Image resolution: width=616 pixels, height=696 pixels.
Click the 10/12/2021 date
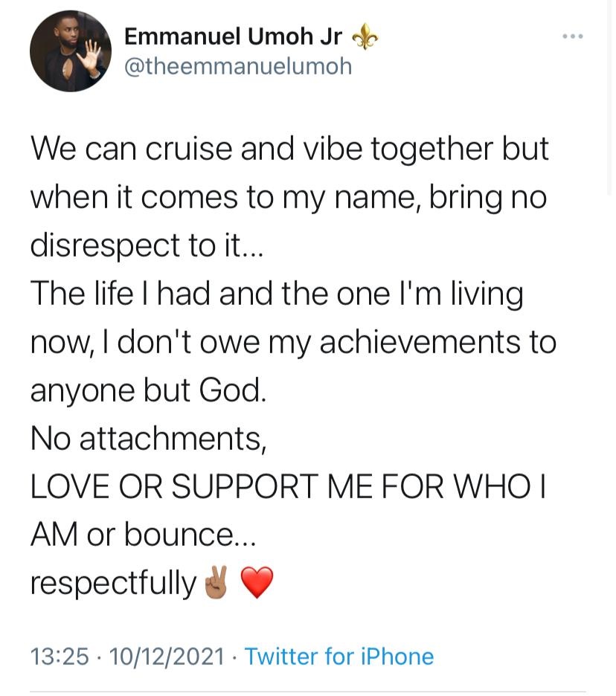167,657
